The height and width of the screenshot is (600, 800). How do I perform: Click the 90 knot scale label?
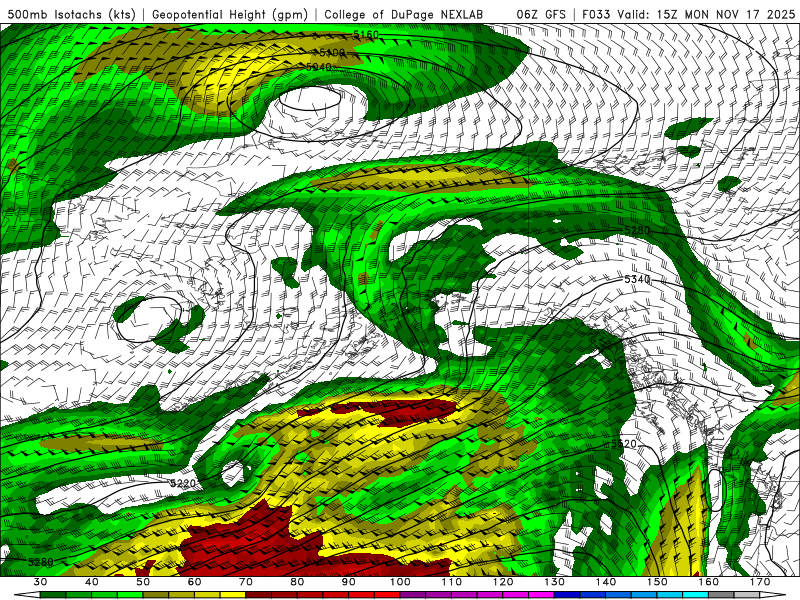point(349,582)
